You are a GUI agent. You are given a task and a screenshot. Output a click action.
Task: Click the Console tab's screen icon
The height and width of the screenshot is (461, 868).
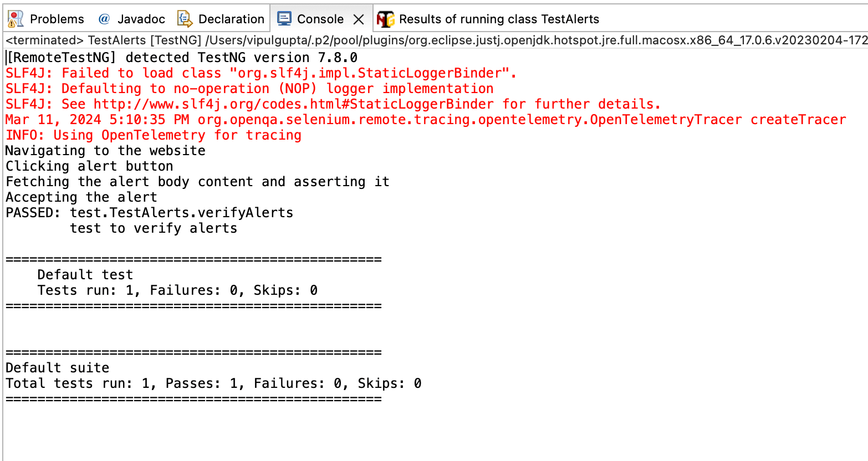point(285,18)
